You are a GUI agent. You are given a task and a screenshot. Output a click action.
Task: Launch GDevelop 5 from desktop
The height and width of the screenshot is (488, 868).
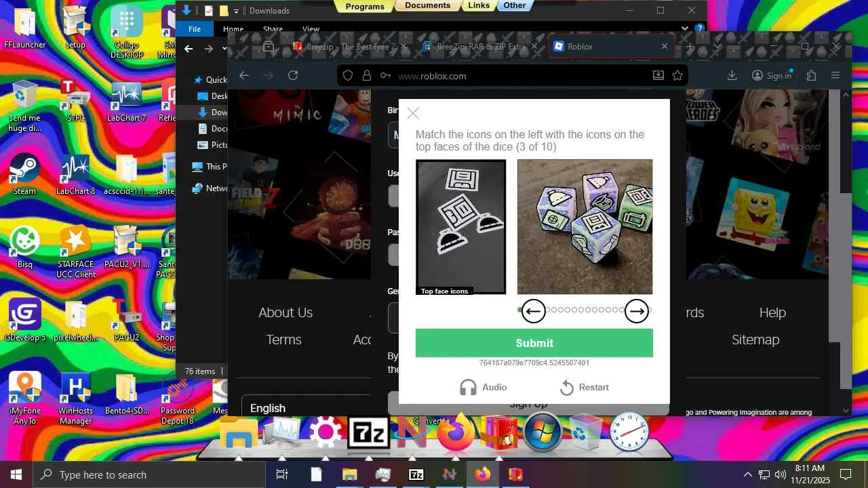[x=25, y=320]
